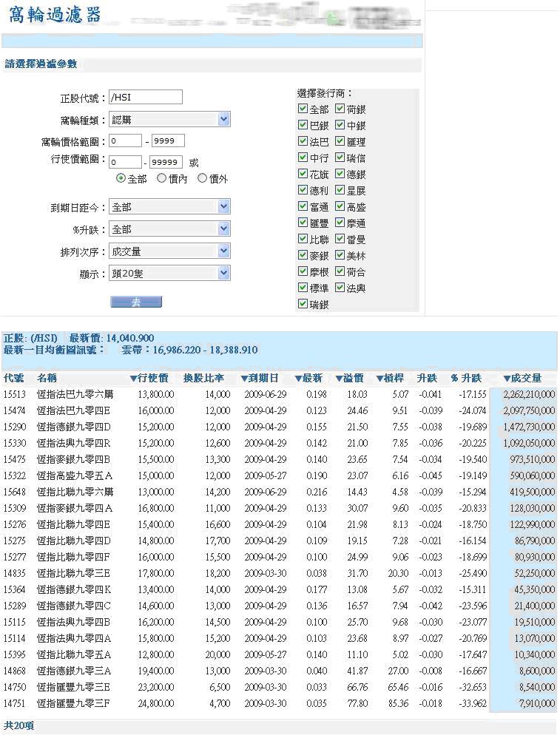Open the 顯示 dropdown showing 頭20隻
560x738 pixels.
pos(224,274)
